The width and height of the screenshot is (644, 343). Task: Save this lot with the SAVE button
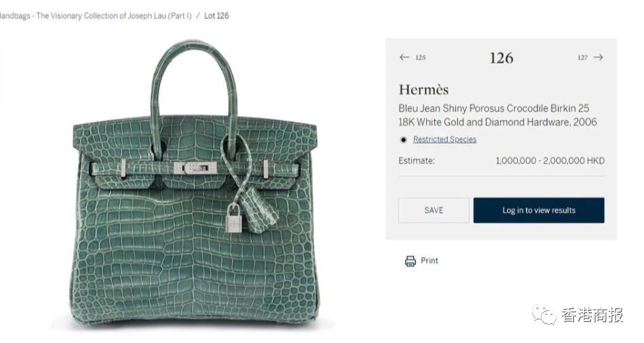434,210
